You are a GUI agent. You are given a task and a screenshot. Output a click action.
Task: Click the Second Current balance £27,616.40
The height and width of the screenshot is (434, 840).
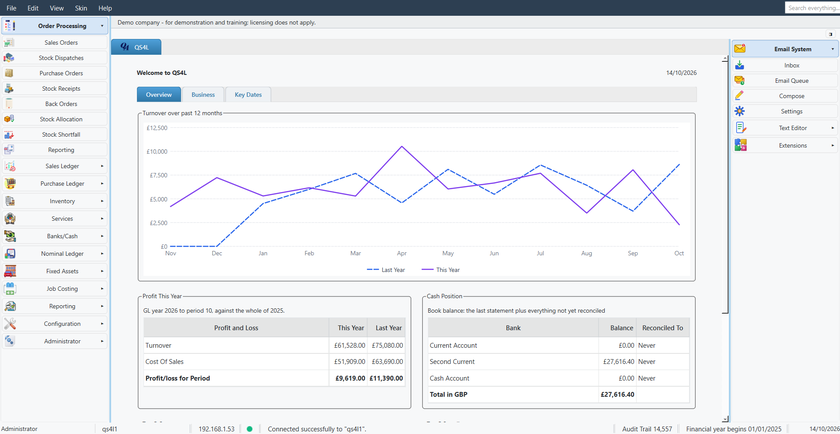[617, 362]
